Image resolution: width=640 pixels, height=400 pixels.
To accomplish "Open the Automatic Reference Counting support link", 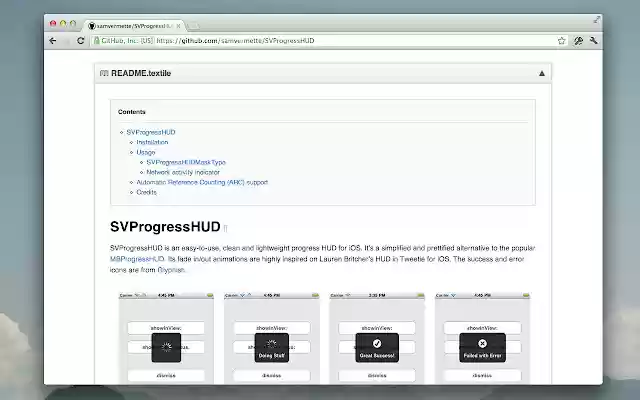I will pyautogui.click(x=202, y=182).
